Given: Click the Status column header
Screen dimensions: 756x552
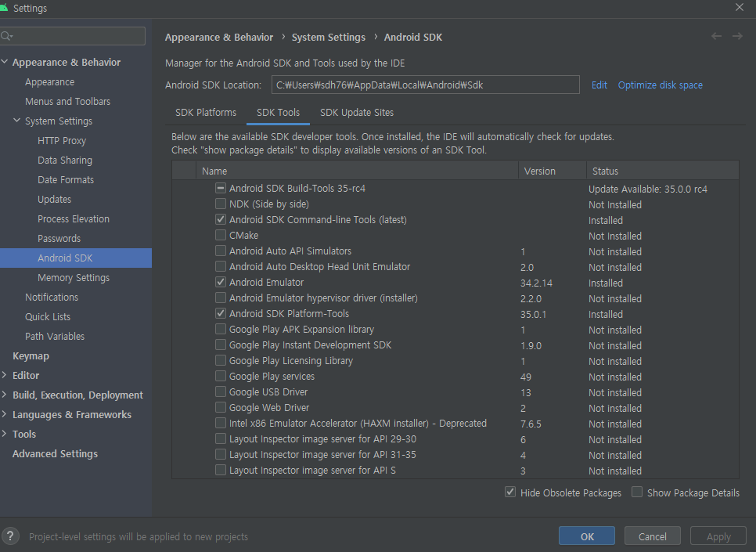Looking at the screenshot, I should 662,171.
